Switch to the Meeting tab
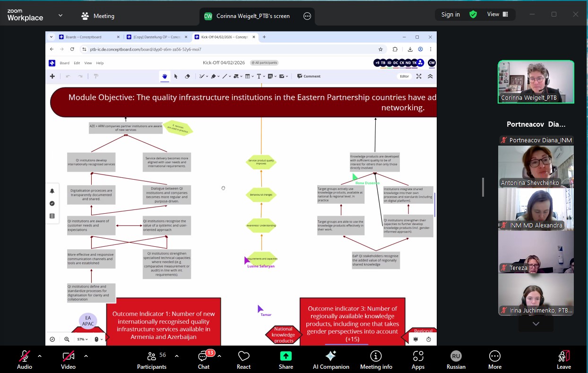The width and height of the screenshot is (588, 373). pos(98,16)
